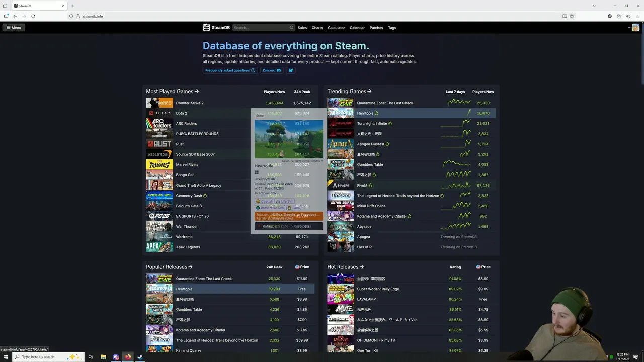Viewport: 644px width, 362px height.
Task: Click Abyssus in Trending Games
Action: pyautogui.click(x=364, y=226)
